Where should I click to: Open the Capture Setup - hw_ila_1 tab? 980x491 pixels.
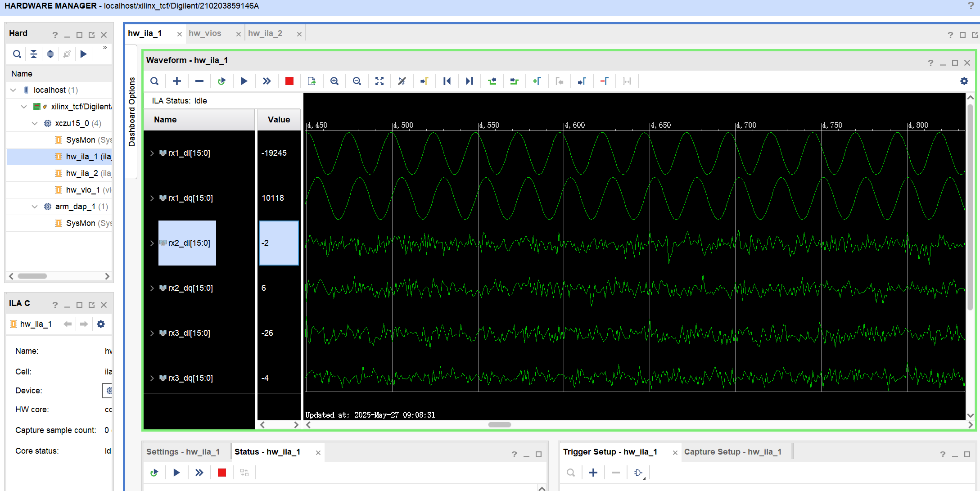coord(732,452)
